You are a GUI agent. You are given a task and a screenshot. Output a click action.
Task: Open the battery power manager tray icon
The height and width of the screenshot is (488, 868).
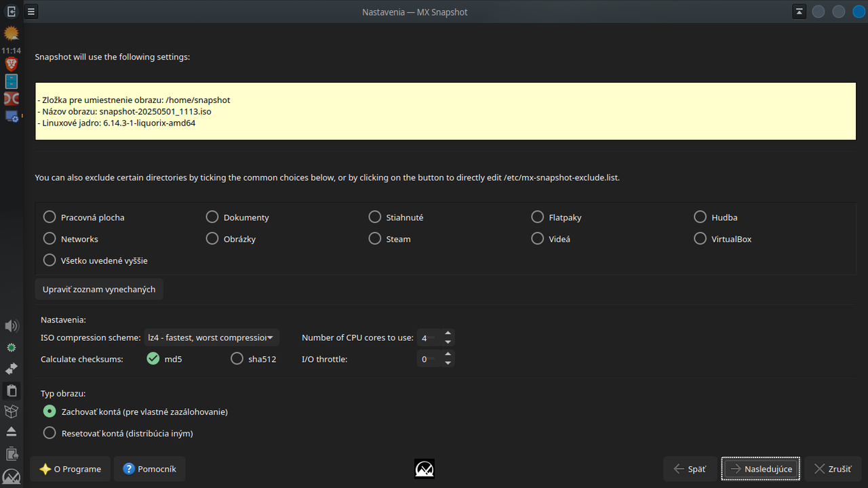click(11, 453)
